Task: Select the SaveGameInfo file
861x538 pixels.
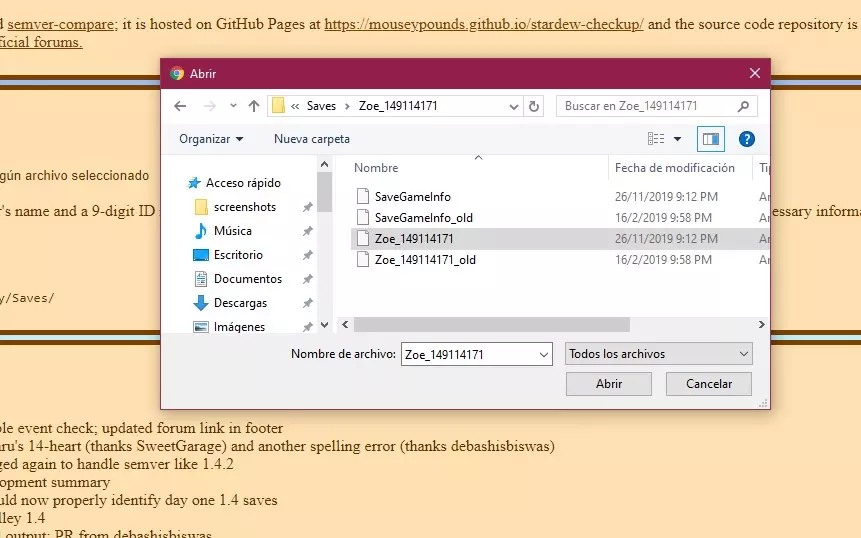Action: 413,197
